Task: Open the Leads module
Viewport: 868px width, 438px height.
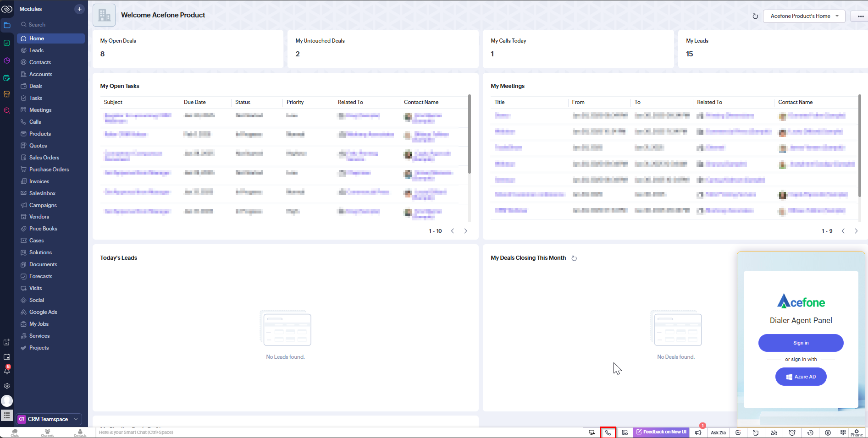Action: click(51, 50)
